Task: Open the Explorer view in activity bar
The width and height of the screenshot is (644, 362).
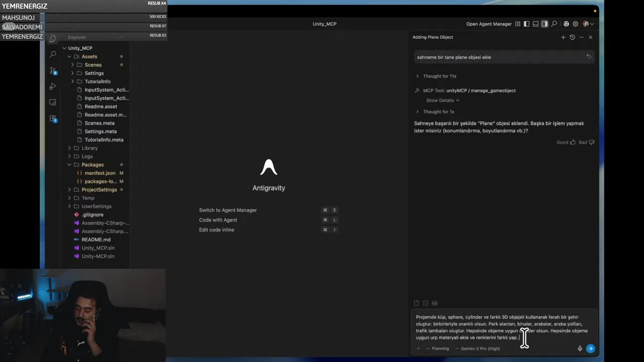Action: click(x=53, y=38)
